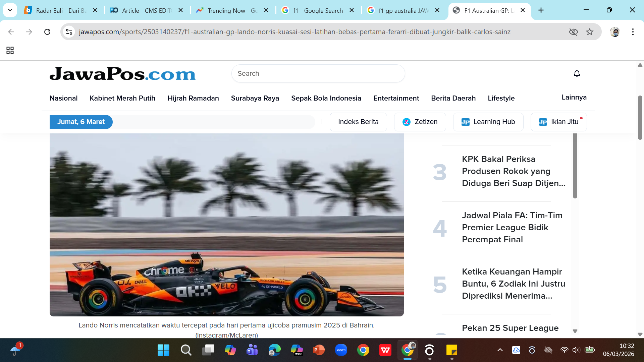Click the sidebar popular-list scrollbar thumb
The height and width of the screenshot is (362, 644).
[575, 166]
